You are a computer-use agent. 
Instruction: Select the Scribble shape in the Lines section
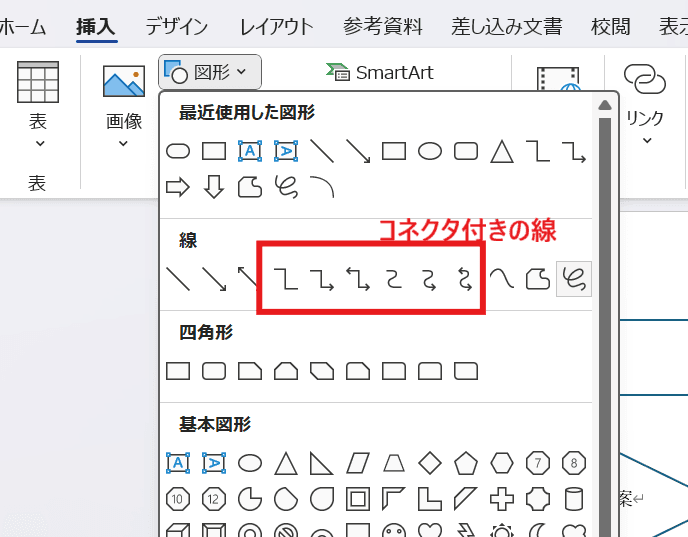(x=574, y=279)
